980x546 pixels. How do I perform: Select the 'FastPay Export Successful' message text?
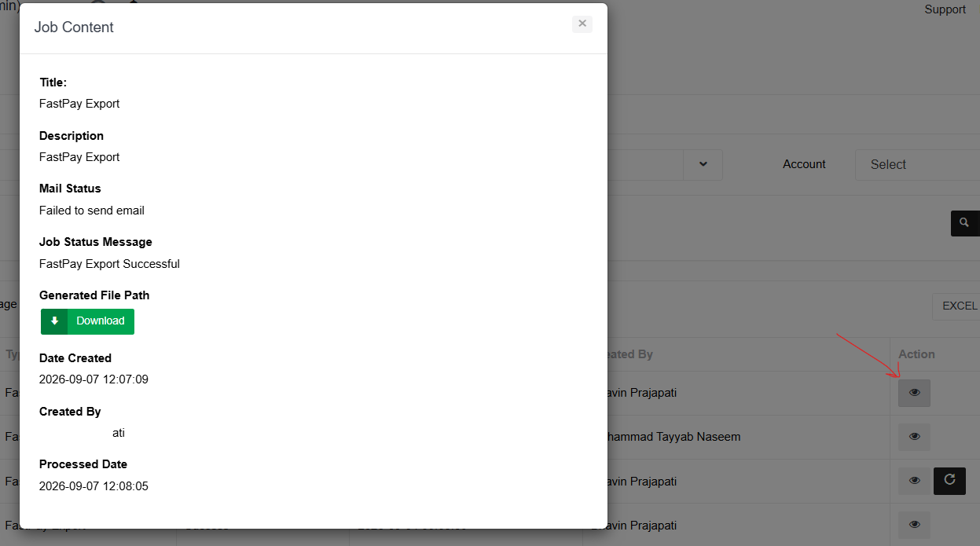pyautogui.click(x=109, y=264)
